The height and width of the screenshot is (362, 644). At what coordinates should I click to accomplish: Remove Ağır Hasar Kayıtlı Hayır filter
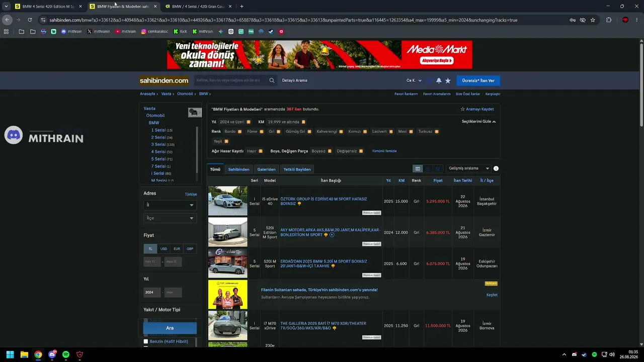261,151
